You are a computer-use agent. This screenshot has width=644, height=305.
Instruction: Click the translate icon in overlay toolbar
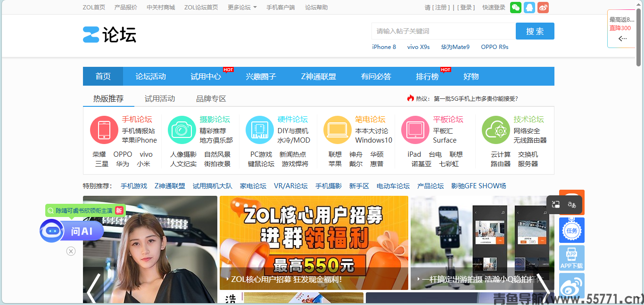tap(572, 205)
